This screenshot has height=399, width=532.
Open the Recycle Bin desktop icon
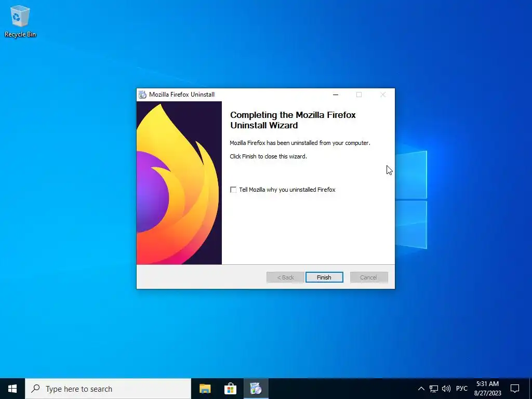click(x=20, y=21)
